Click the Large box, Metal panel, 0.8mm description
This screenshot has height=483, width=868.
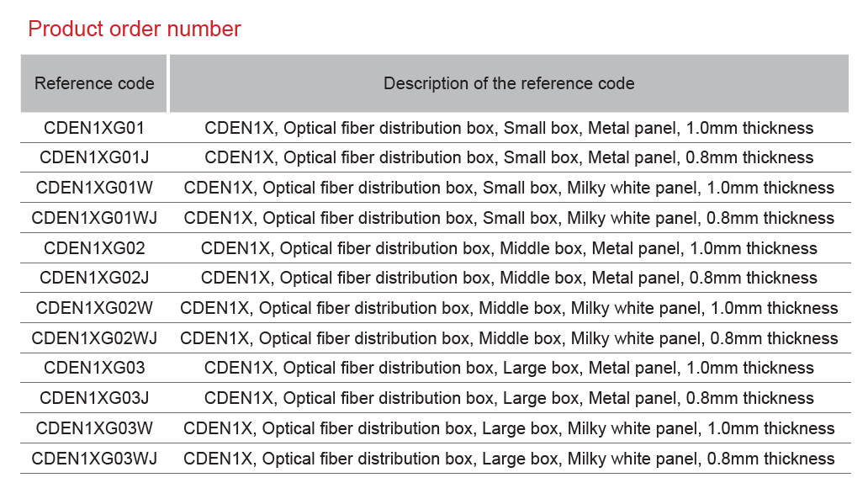509,398
